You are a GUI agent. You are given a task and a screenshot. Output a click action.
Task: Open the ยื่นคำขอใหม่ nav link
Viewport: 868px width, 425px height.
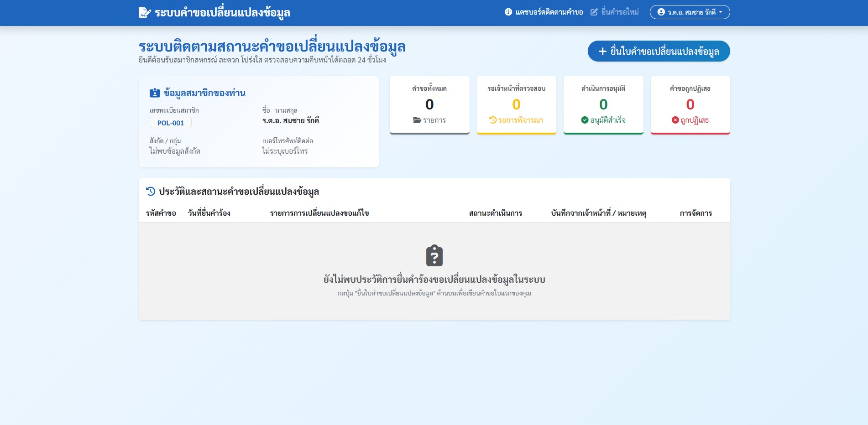[615, 12]
